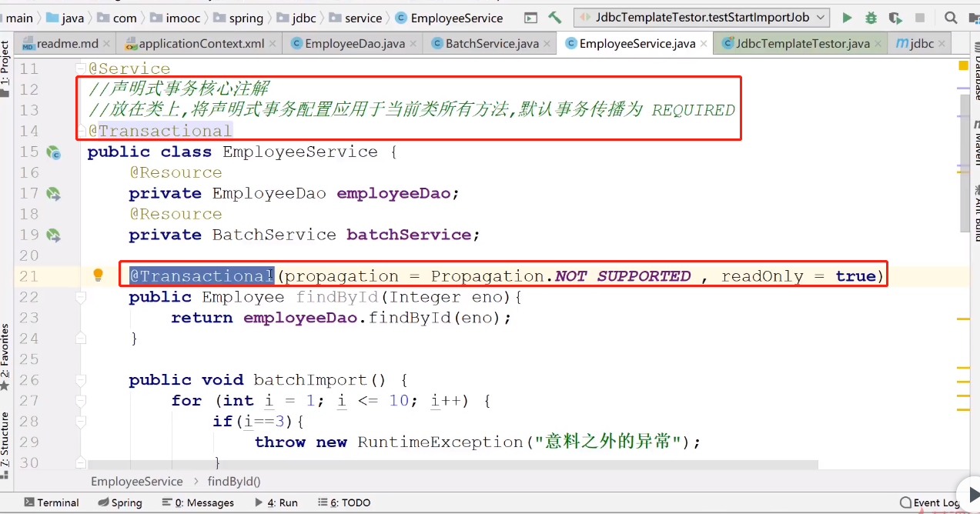Toggle the Structure tool window
980x514 pixels.
click(x=5, y=439)
